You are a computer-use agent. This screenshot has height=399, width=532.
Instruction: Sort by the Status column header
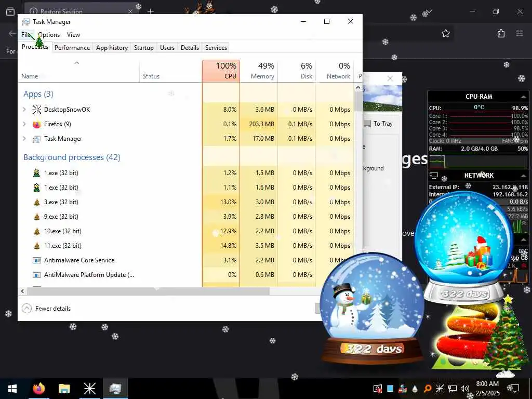click(x=170, y=71)
